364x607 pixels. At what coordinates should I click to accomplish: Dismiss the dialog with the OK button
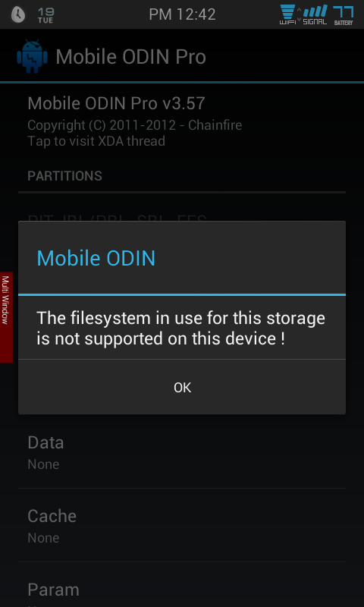tap(182, 387)
